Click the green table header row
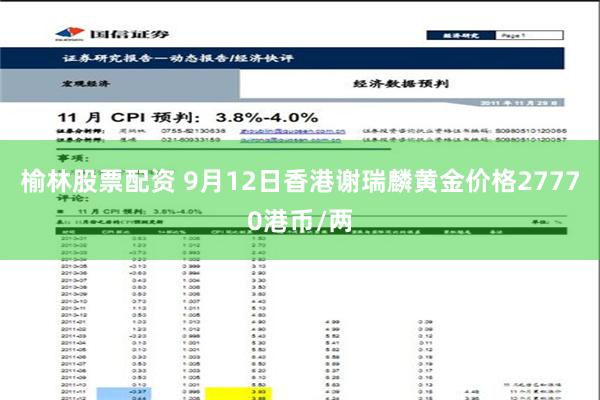Screen dimensions: 600x400 (311, 231)
